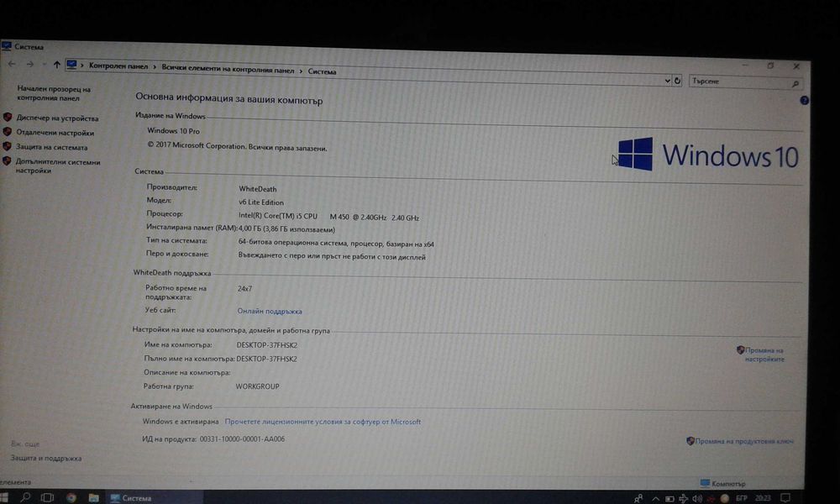Read Microsoft software license terms link
Screen dimensions: 840x504
[323, 422]
